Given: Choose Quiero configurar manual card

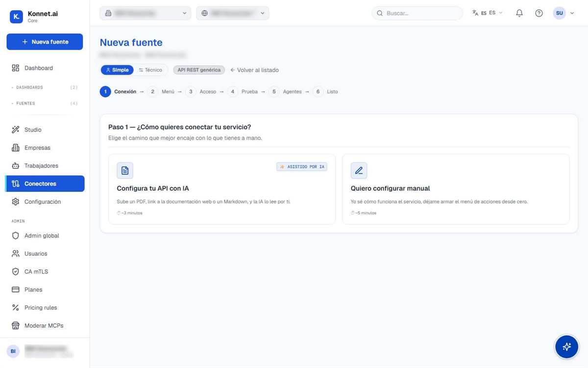Looking at the screenshot, I should pyautogui.click(x=456, y=189).
